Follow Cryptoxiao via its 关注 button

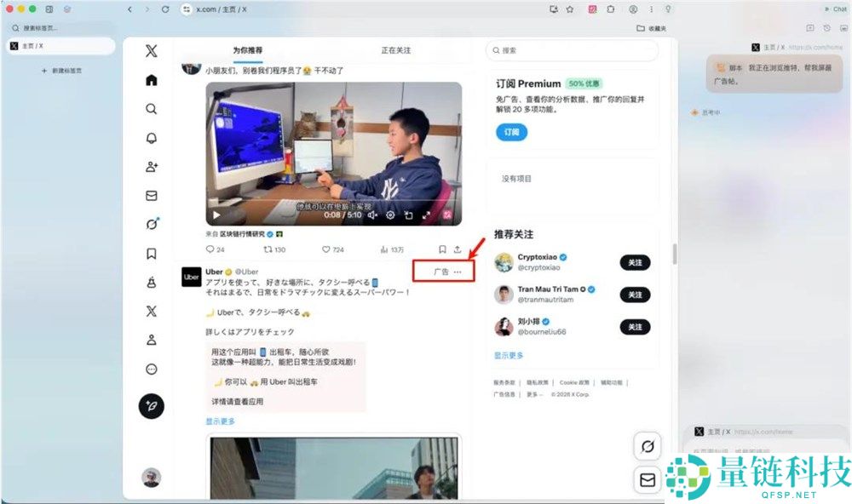635,263
